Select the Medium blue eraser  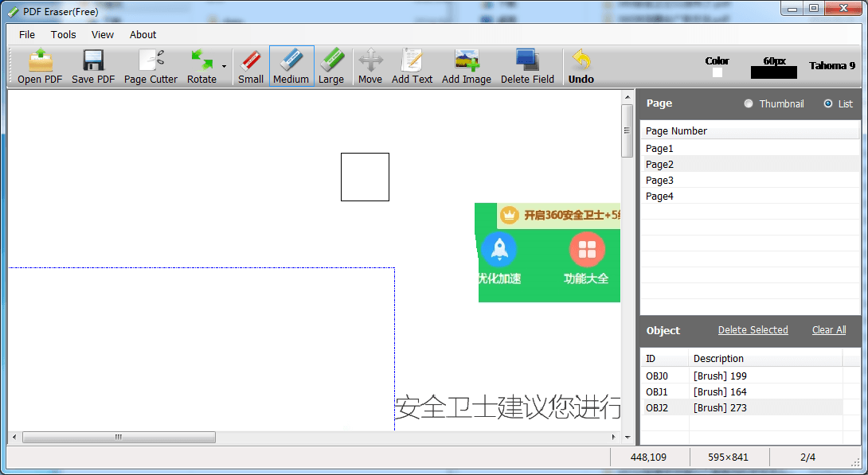(x=291, y=66)
